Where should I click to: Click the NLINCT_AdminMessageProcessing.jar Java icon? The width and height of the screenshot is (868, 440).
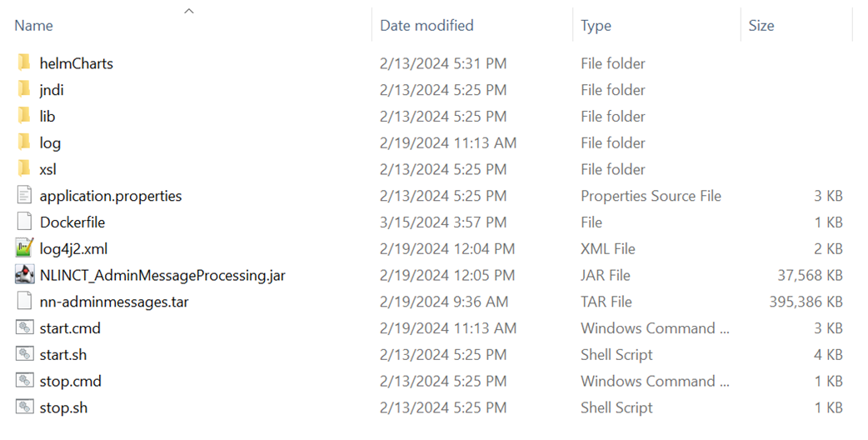point(24,275)
